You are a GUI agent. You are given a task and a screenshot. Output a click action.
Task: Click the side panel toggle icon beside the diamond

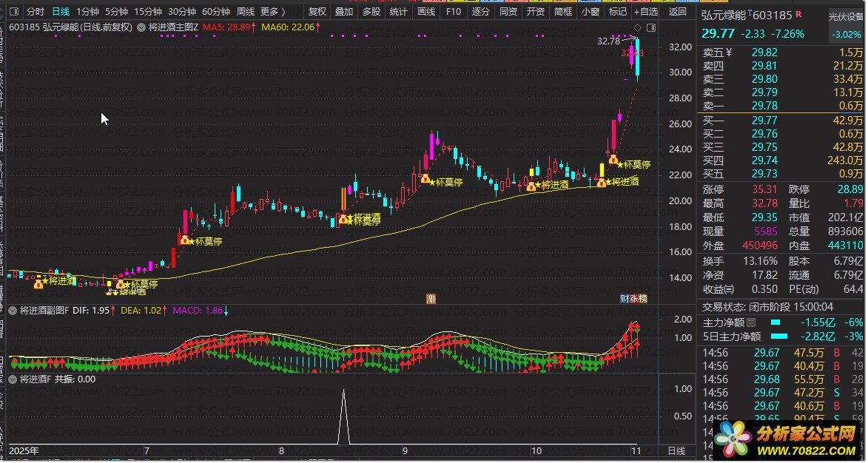651,27
